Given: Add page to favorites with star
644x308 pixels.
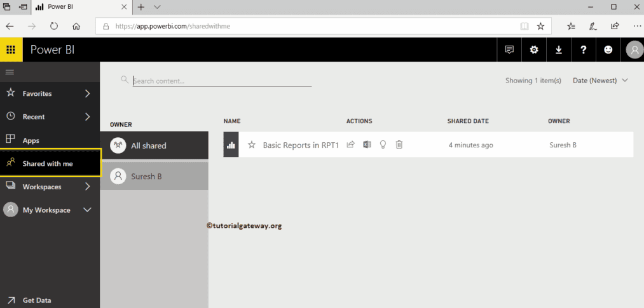Looking at the screenshot, I should coord(540,26).
